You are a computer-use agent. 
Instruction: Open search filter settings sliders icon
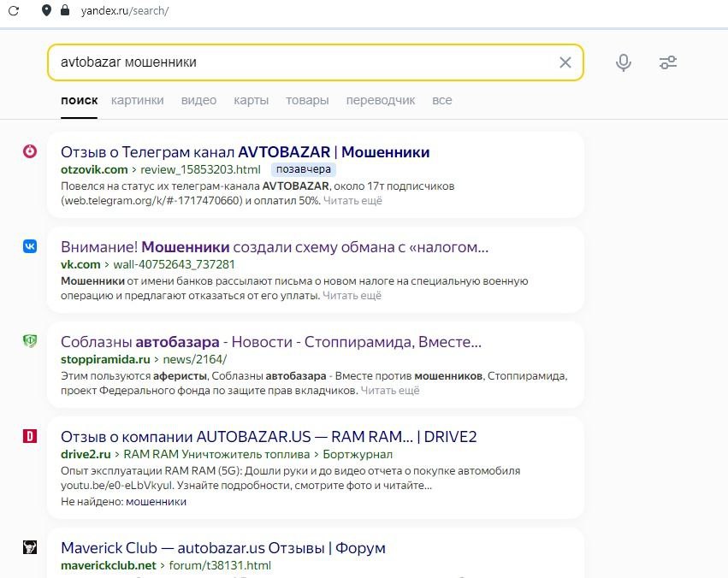coord(668,62)
